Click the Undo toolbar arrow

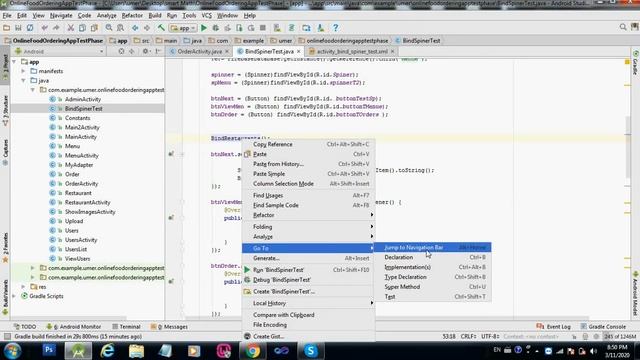point(44,28)
